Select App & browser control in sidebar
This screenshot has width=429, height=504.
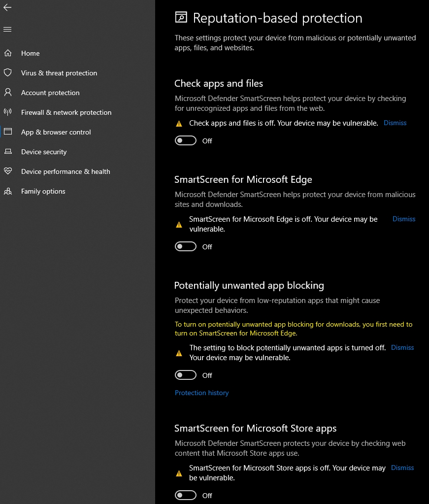(56, 132)
